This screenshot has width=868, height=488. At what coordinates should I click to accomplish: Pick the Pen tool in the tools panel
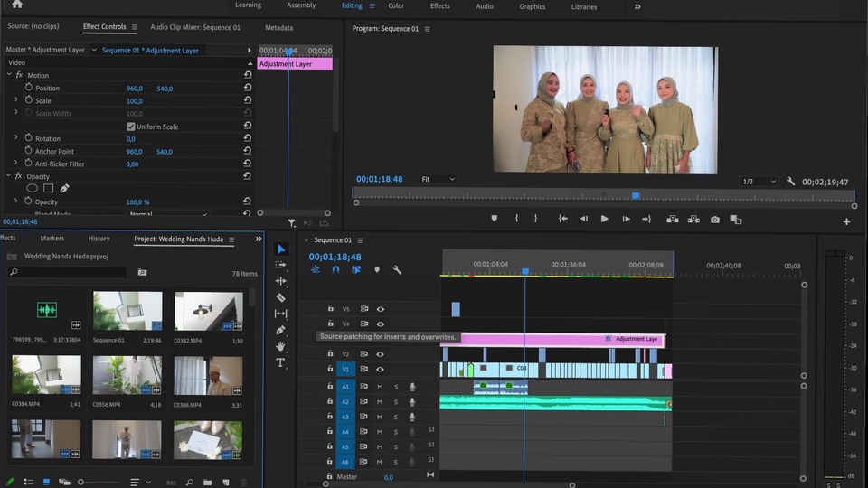click(x=280, y=330)
